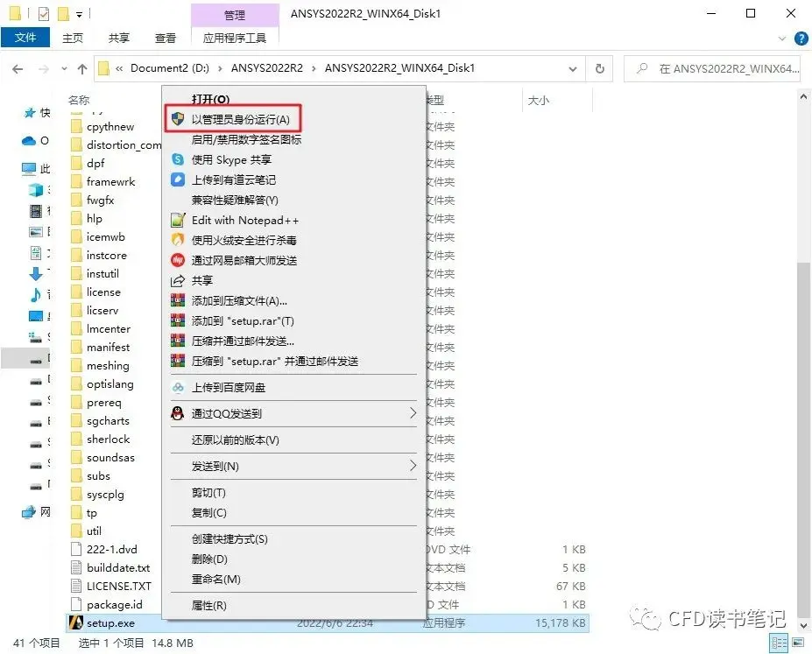
Task: Select the 222-1.dvd file
Action: [112, 550]
